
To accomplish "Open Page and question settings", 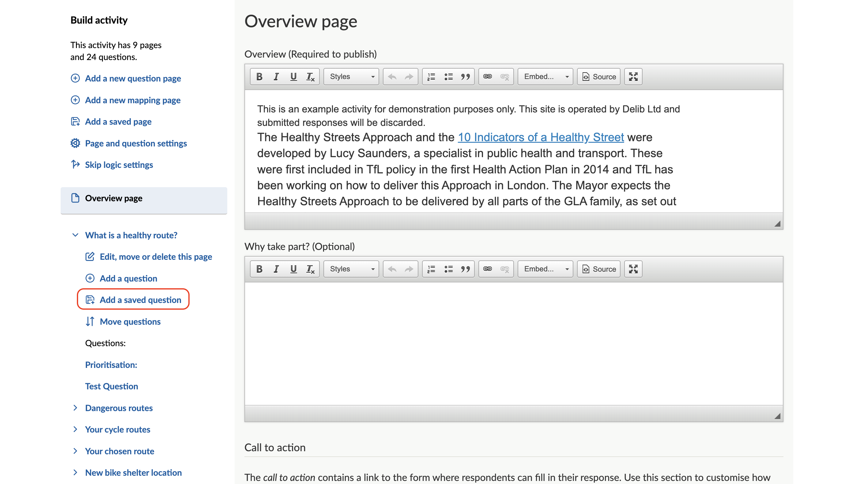I will point(136,143).
